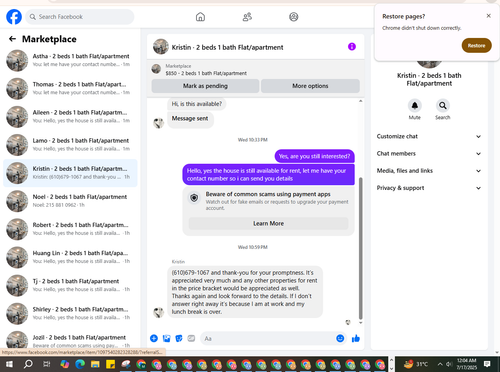Screen dimensions: 500x372
Task: Open the volume speaker tray icon
Action: click(x=449, y=364)
